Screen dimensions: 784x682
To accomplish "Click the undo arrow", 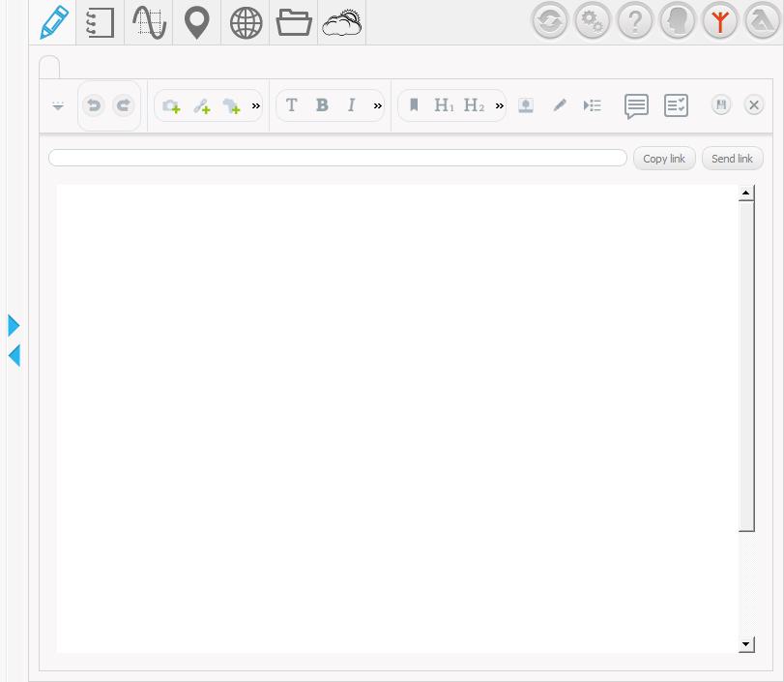I will [94, 105].
